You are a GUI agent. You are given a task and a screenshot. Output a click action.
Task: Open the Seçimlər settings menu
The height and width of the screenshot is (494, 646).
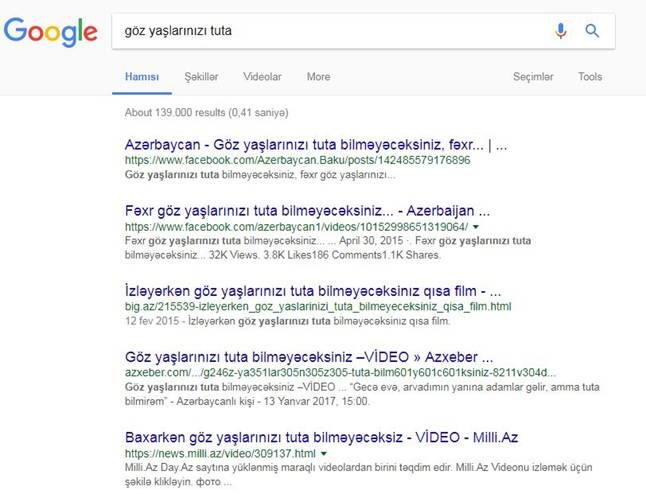(x=533, y=77)
